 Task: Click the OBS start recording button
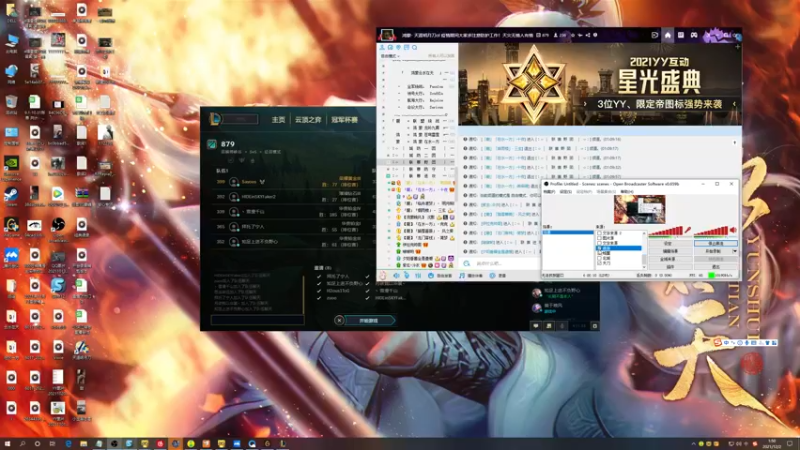[x=713, y=251]
